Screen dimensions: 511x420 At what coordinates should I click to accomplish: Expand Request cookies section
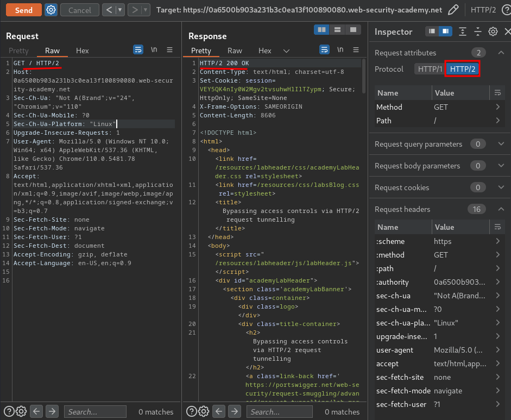pos(501,187)
